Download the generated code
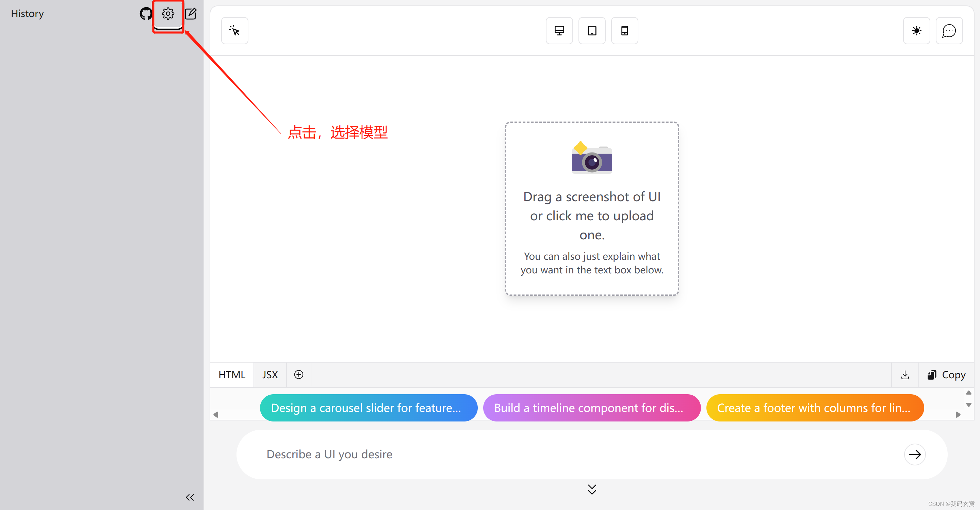Viewport: 980px width, 510px height. point(905,375)
